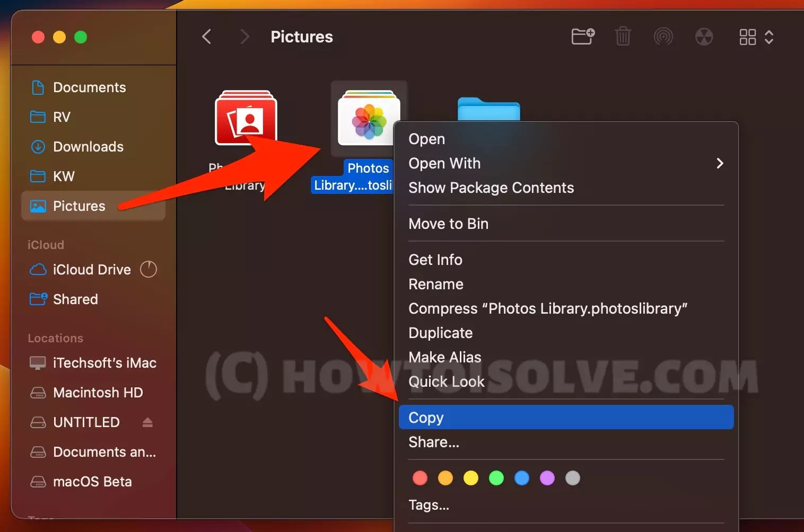Apply the green tag color
804x532 pixels.
[x=496, y=478]
